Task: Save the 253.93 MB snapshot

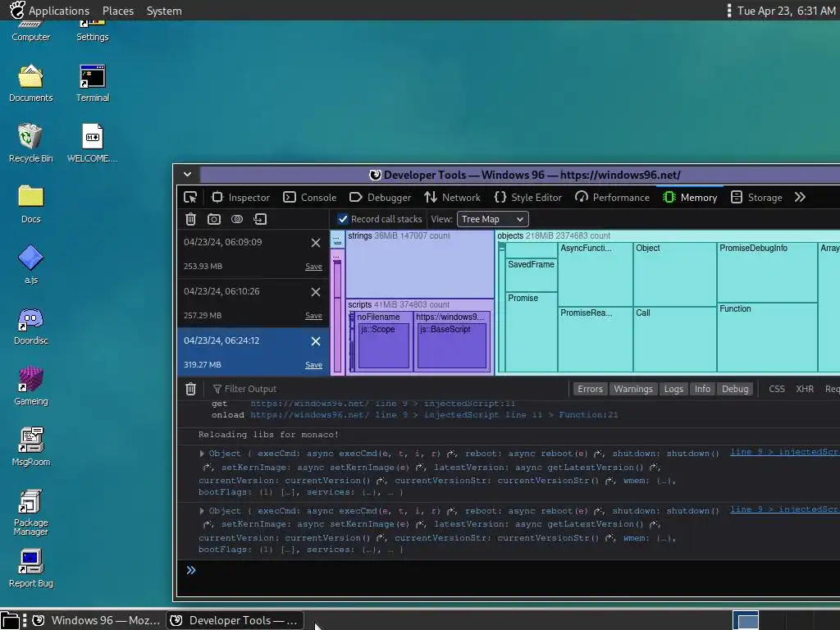Action: [313, 267]
